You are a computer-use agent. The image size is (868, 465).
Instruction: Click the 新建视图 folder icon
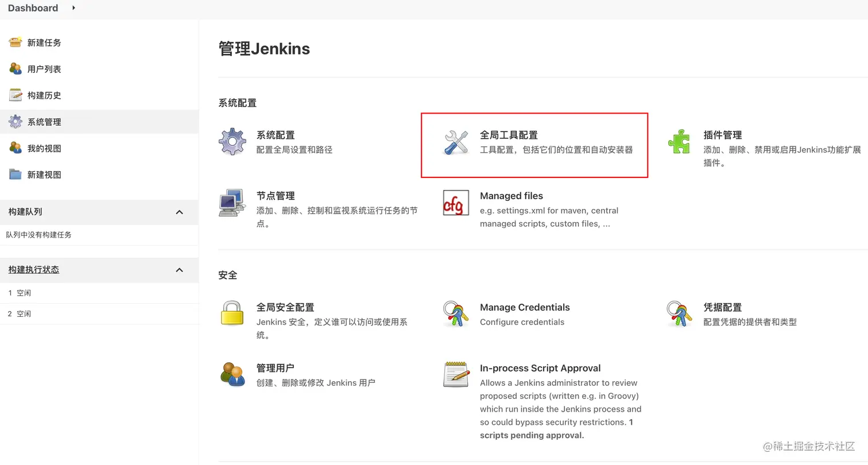pyautogui.click(x=15, y=174)
